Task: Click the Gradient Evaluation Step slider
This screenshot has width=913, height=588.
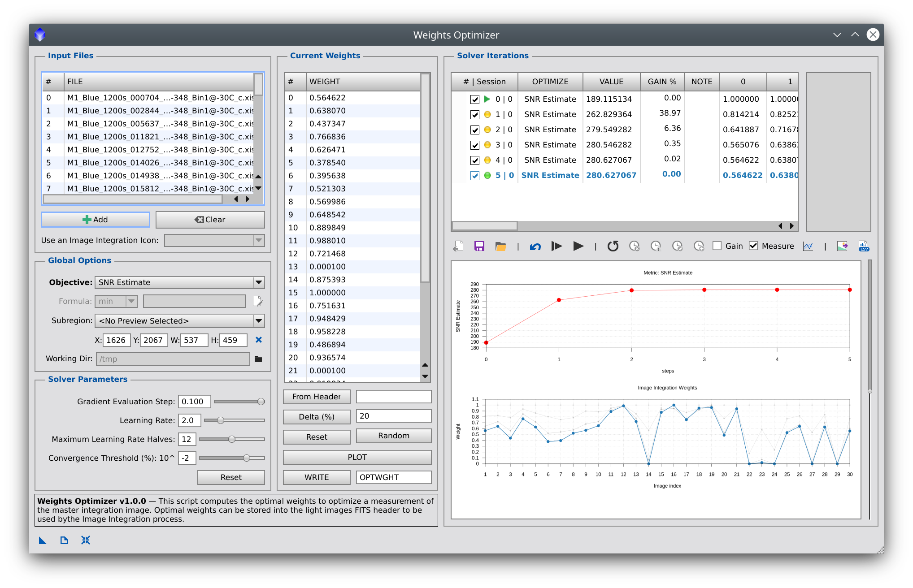Action: [239, 402]
